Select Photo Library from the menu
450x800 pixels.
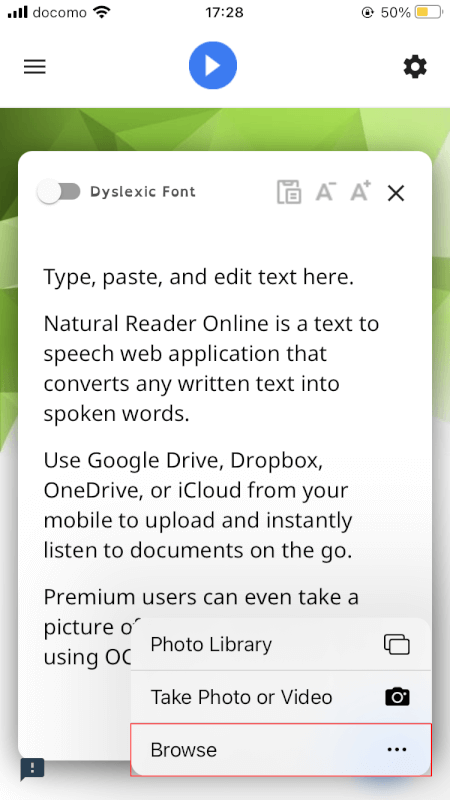click(281, 644)
